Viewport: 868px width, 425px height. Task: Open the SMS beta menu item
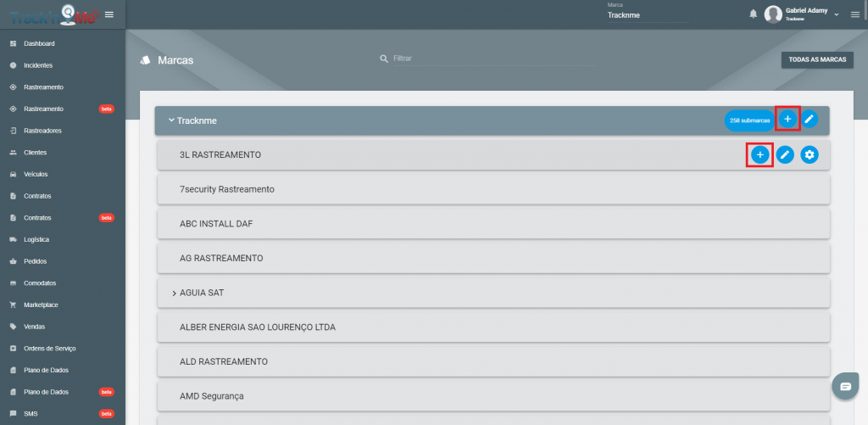[x=63, y=413]
